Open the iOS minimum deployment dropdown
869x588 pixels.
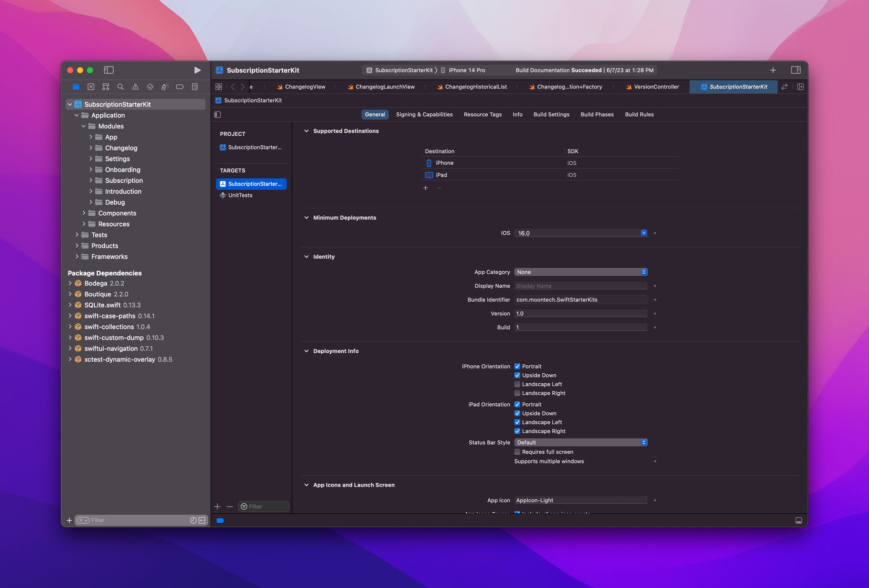tap(644, 233)
